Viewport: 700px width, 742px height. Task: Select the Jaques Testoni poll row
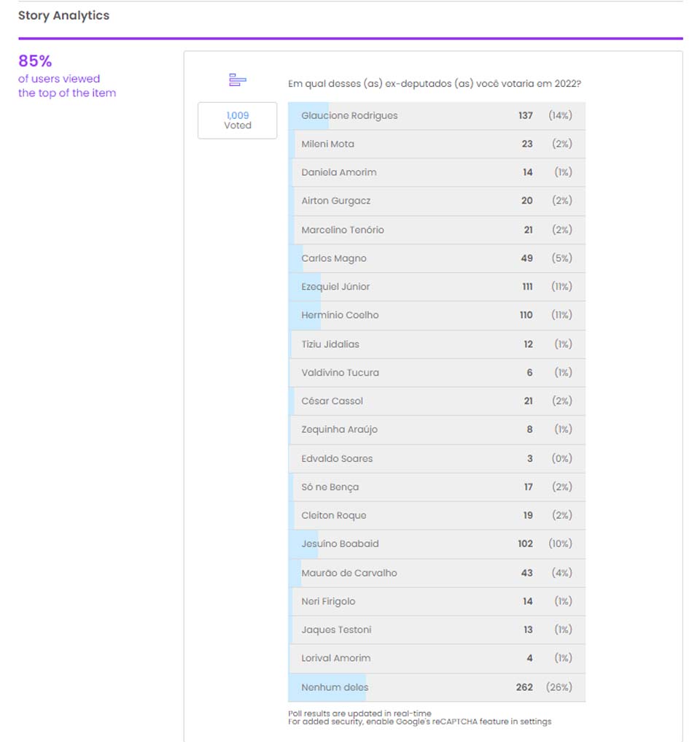tap(436, 630)
